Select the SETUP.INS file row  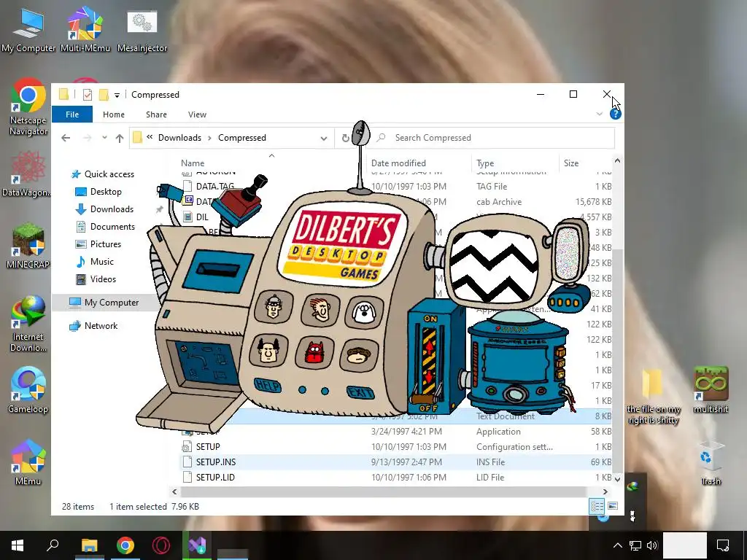point(395,462)
